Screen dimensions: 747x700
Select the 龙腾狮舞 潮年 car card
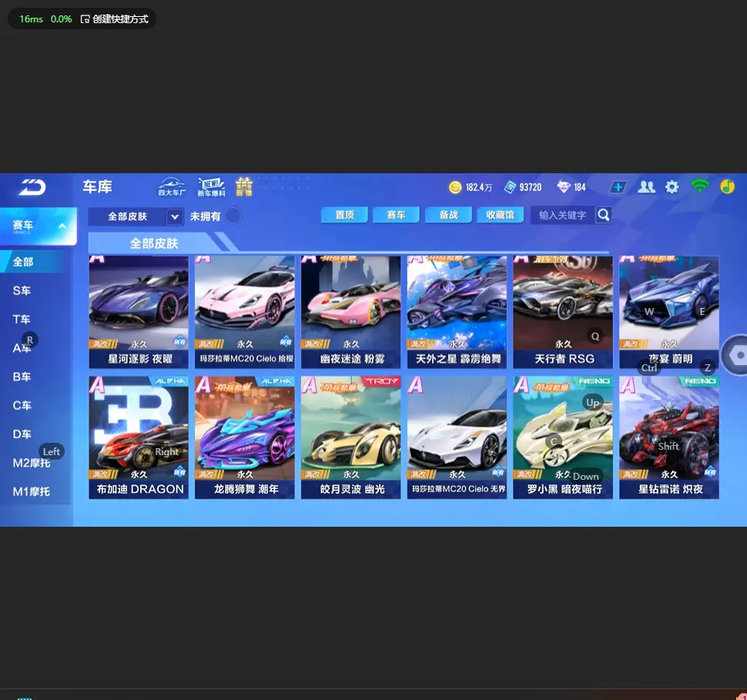coord(245,437)
